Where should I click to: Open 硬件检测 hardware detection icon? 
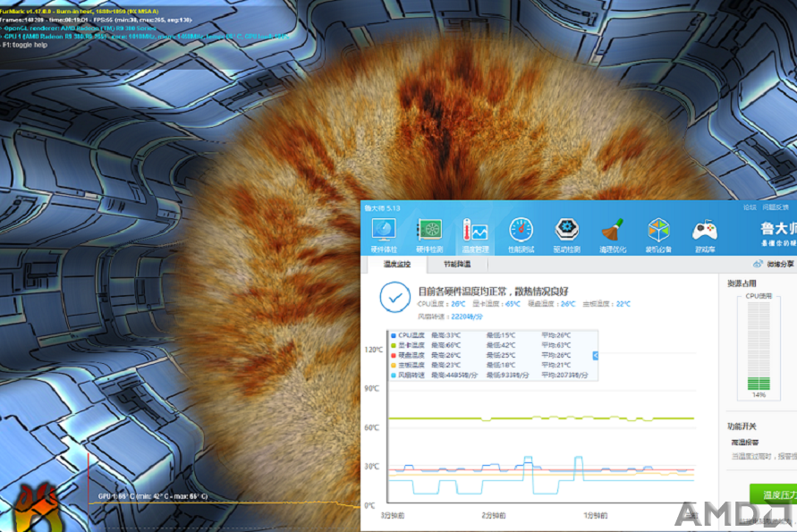429,235
